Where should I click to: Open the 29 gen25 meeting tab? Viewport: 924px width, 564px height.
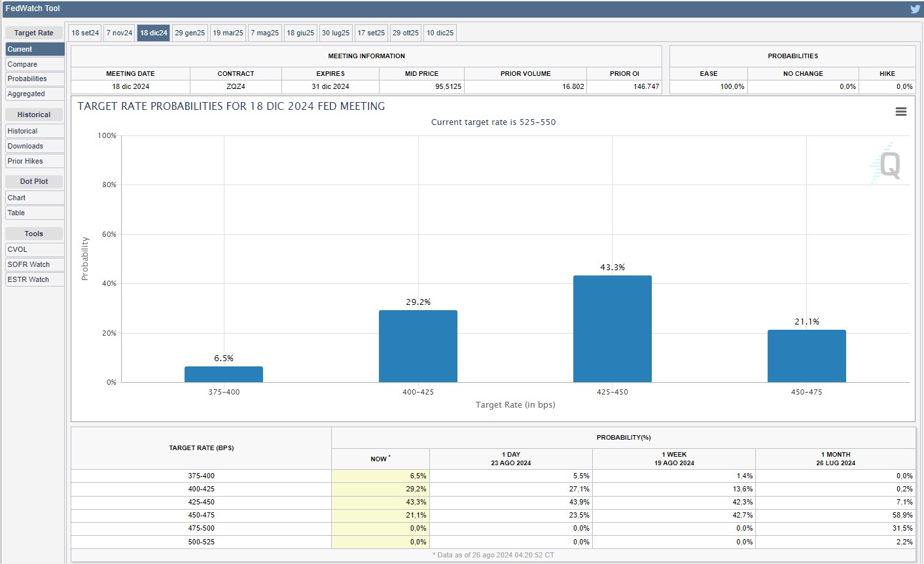190,33
